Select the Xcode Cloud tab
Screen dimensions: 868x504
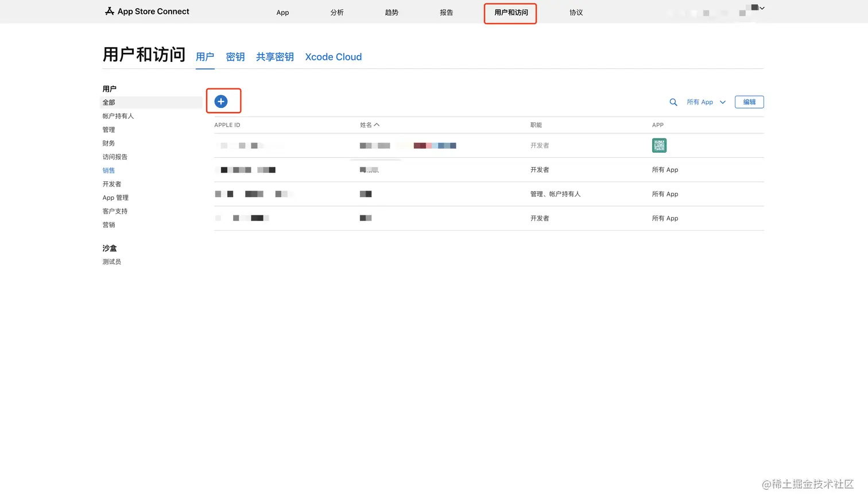[x=333, y=57]
